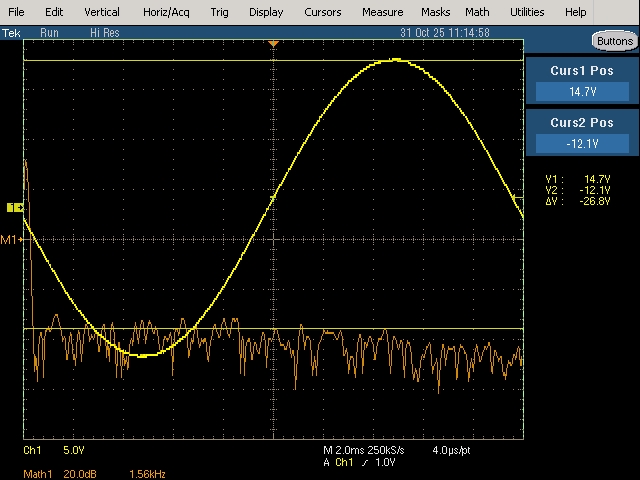This screenshot has height=480, width=640.
Task: Open the Math menu
Action: coord(477,12)
